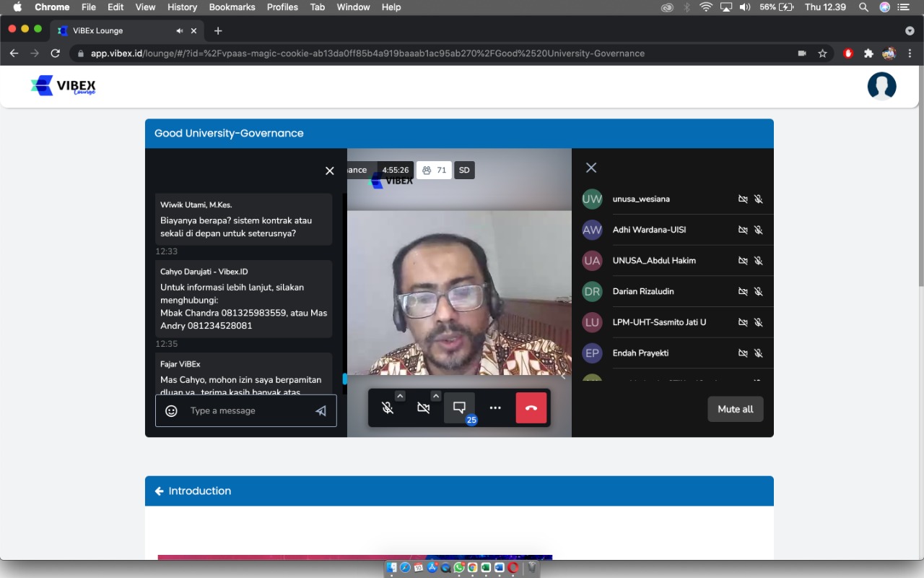
Task: Click the emoji smiley icon in chat
Action: point(171,410)
